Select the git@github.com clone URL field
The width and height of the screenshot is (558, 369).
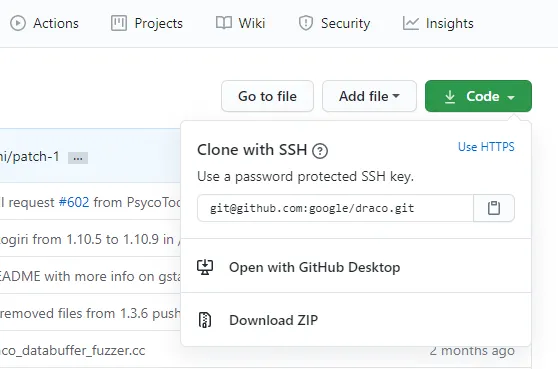pyautogui.click(x=335, y=208)
